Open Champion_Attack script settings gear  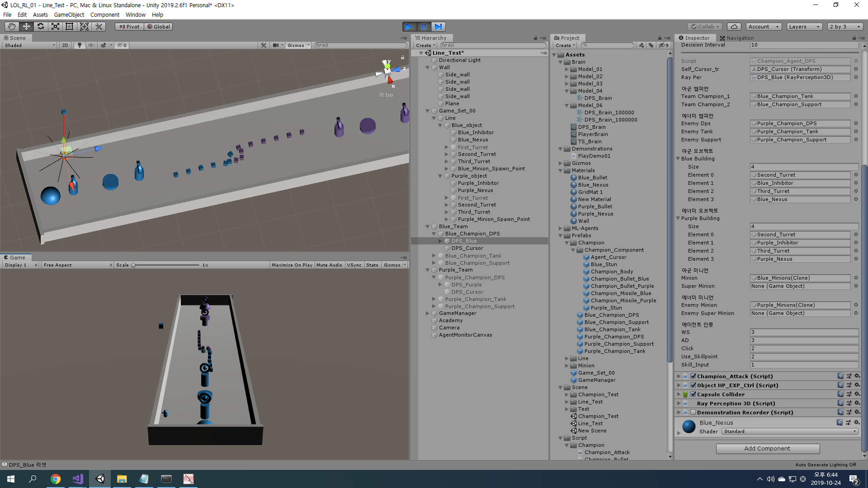(x=857, y=376)
